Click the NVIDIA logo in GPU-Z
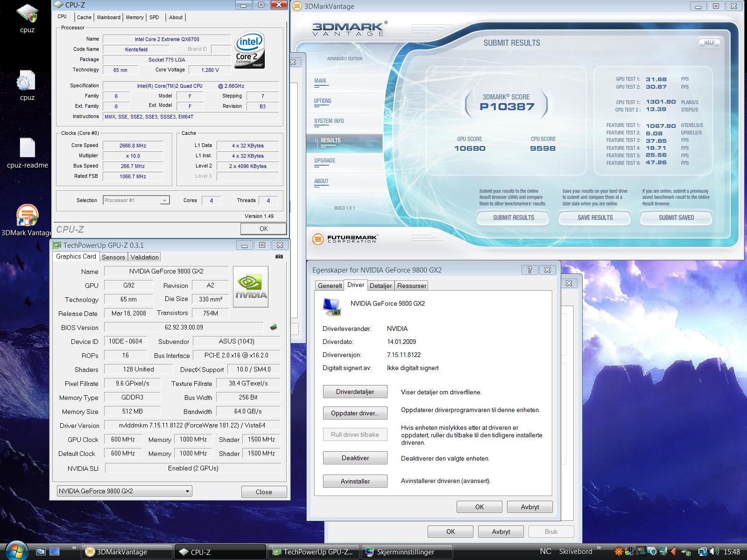This screenshot has height=560, width=747. click(251, 287)
